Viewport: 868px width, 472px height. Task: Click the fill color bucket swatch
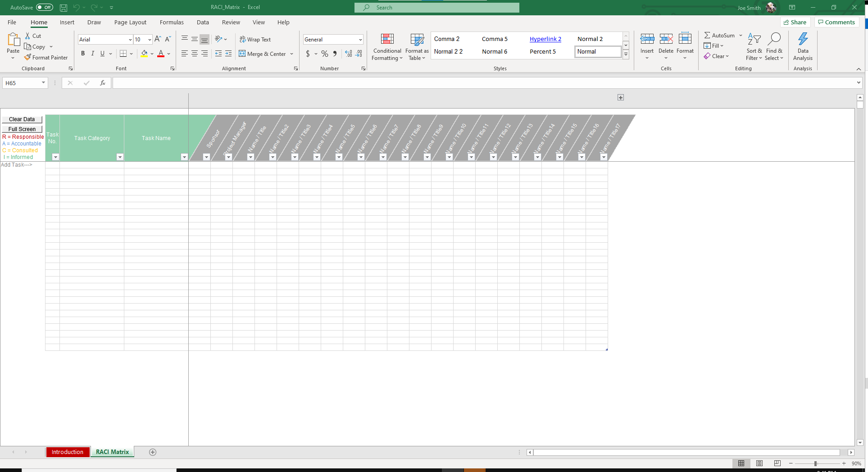[x=144, y=54]
